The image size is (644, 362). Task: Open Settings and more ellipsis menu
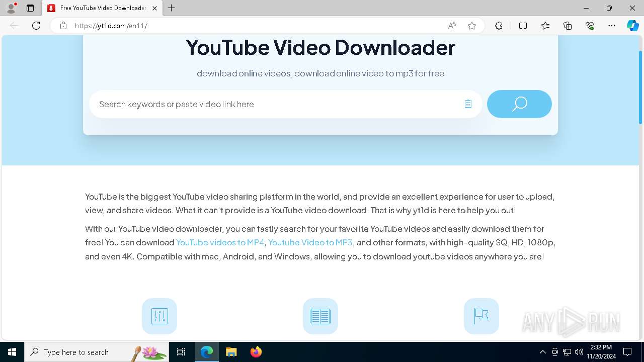612,26
